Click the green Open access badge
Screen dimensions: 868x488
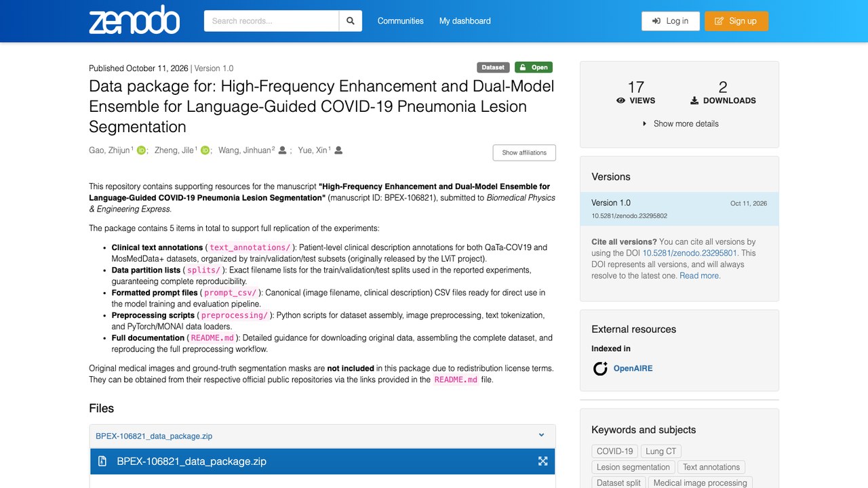pos(534,67)
